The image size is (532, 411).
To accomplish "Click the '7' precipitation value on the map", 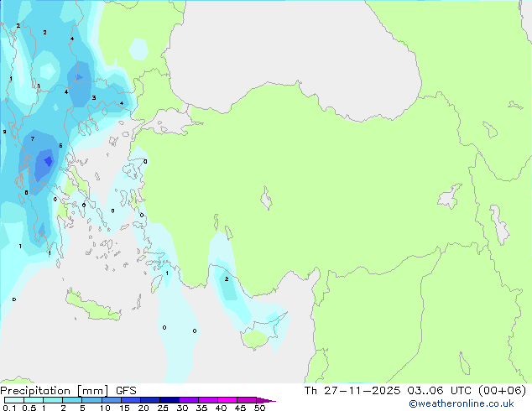I will click(33, 138).
